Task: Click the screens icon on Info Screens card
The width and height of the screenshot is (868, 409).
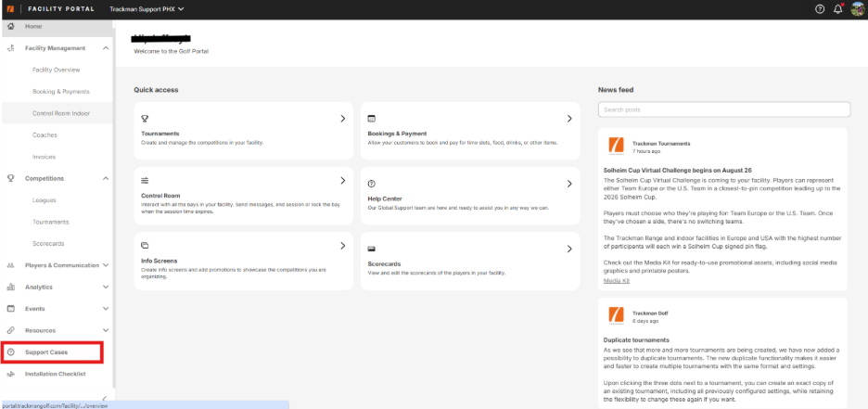Action: pyautogui.click(x=145, y=245)
